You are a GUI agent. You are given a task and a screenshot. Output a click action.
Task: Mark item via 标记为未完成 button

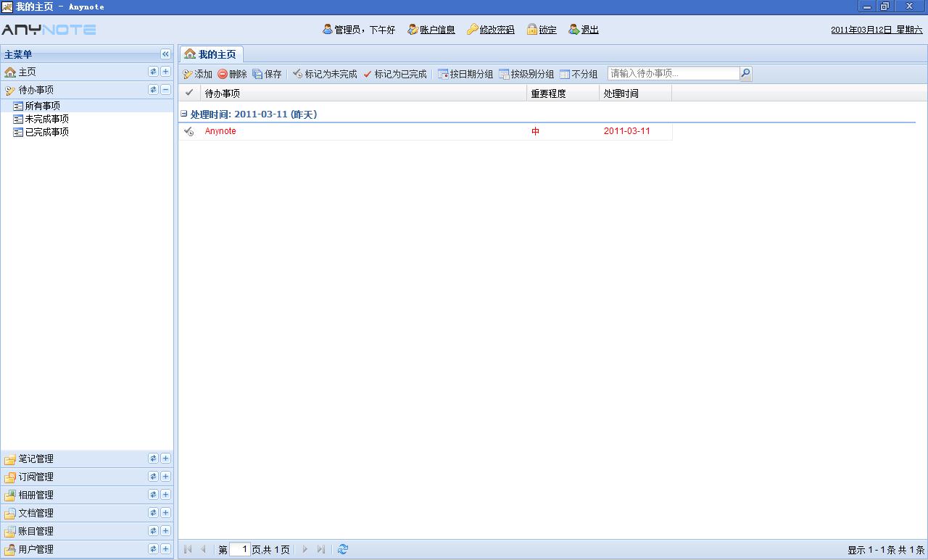[325, 74]
